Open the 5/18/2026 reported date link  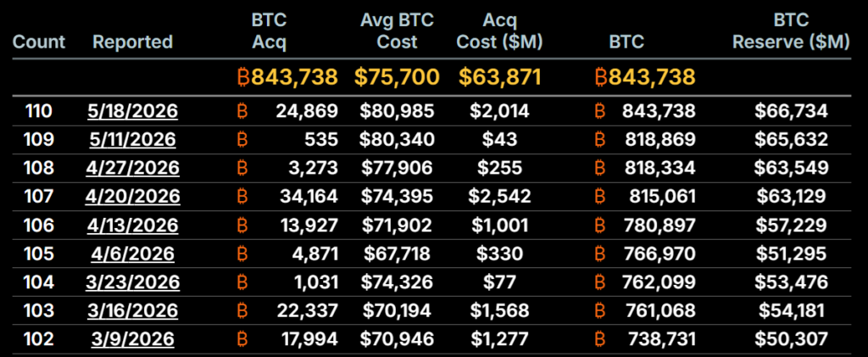133,111
